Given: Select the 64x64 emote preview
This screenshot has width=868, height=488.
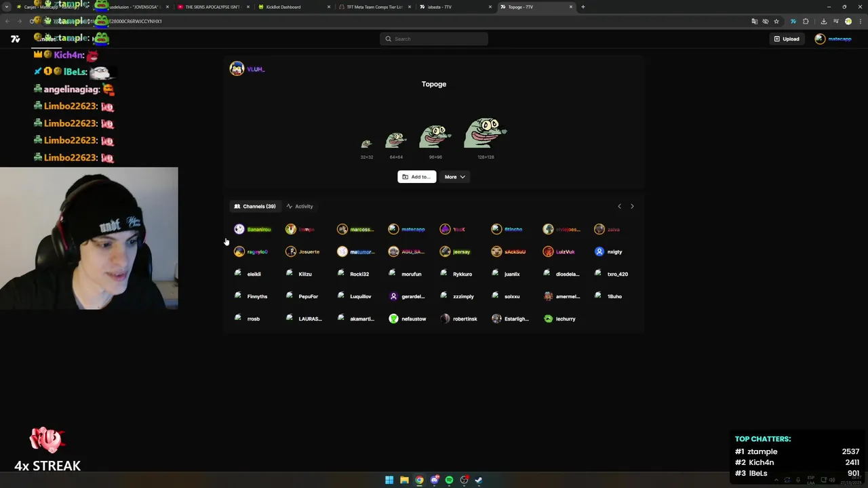Looking at the screenshot, I should pyautogui.click(x=396, y=140).
